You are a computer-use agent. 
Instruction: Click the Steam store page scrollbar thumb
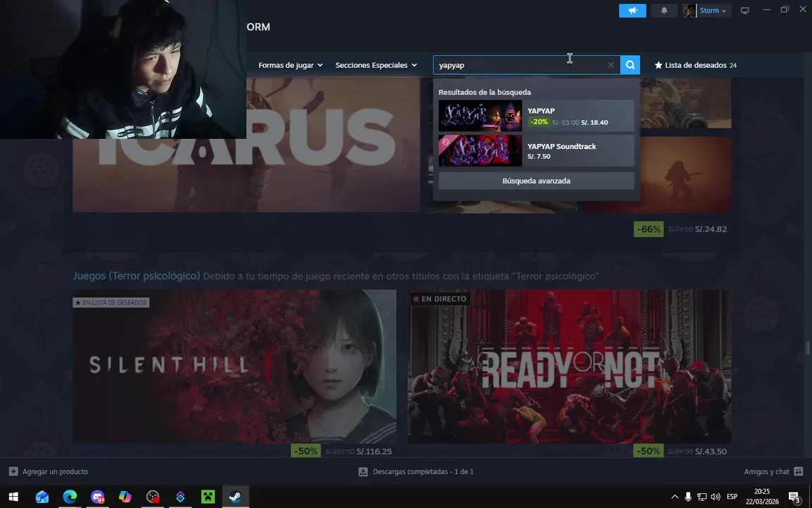(807, 348)
